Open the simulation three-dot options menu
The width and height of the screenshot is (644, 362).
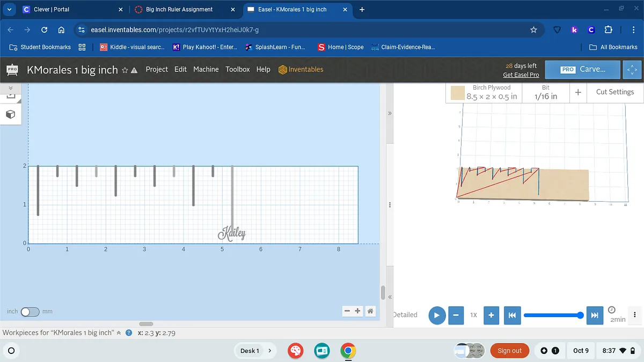click(x=635, y=315)
